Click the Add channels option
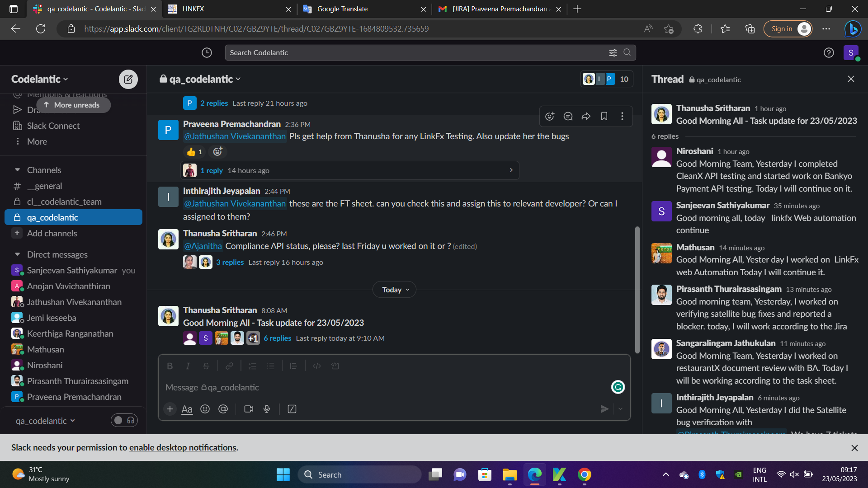 point(52,233)
